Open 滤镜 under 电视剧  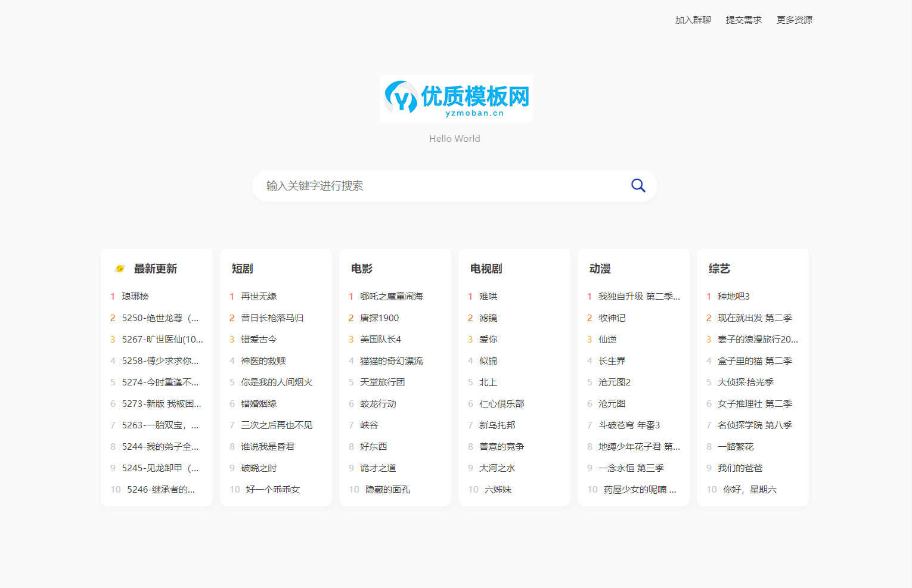(x=489, y=318)
